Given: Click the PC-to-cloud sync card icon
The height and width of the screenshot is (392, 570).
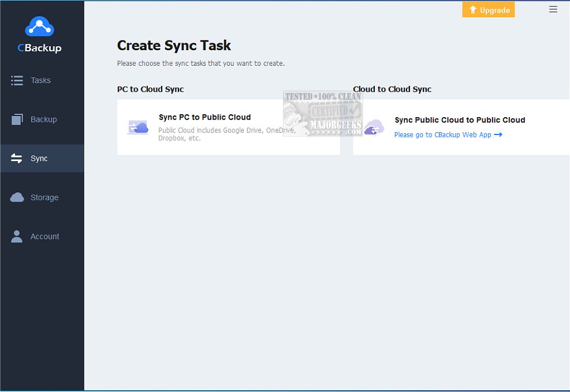Looking at the screenshot, I should click(138, 127).
